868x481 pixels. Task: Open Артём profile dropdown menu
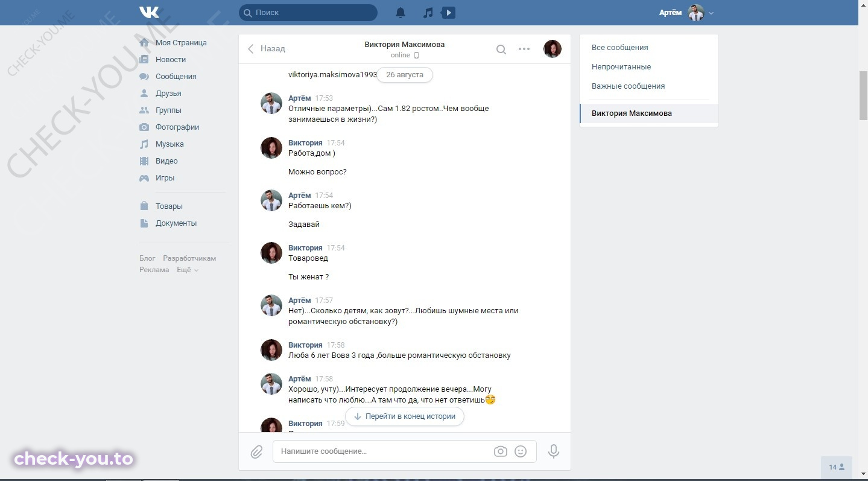686,13
